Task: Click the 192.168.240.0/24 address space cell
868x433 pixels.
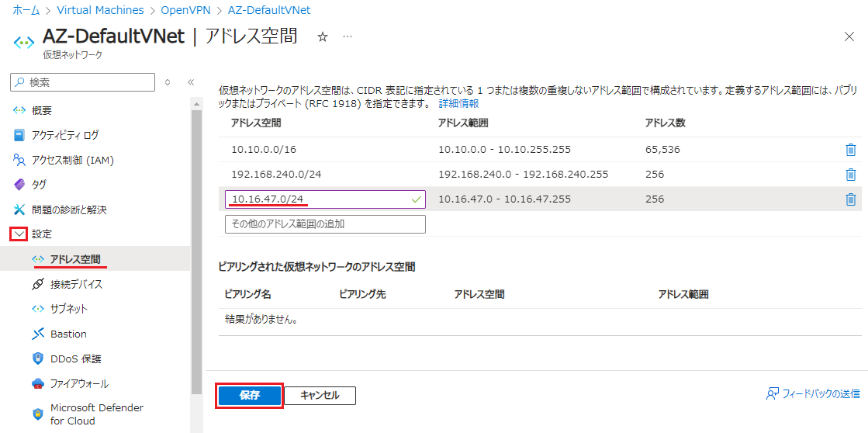Action: [x=276, y=175]
